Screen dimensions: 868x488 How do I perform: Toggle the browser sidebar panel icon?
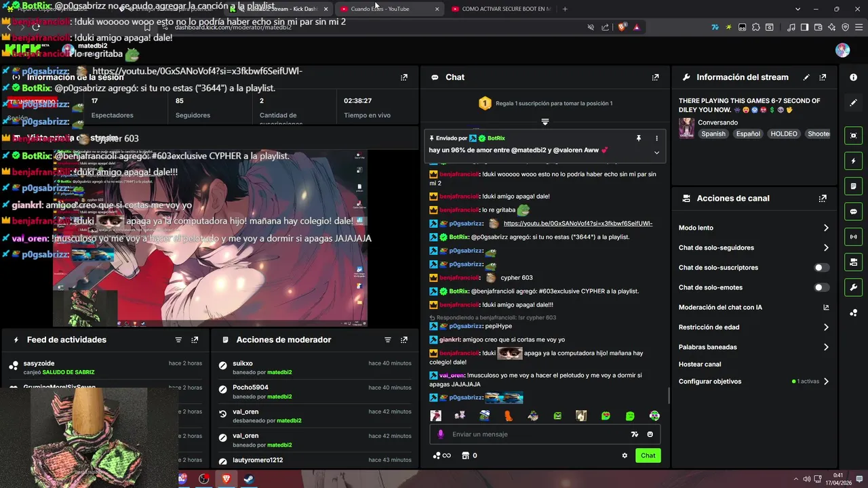804,27
